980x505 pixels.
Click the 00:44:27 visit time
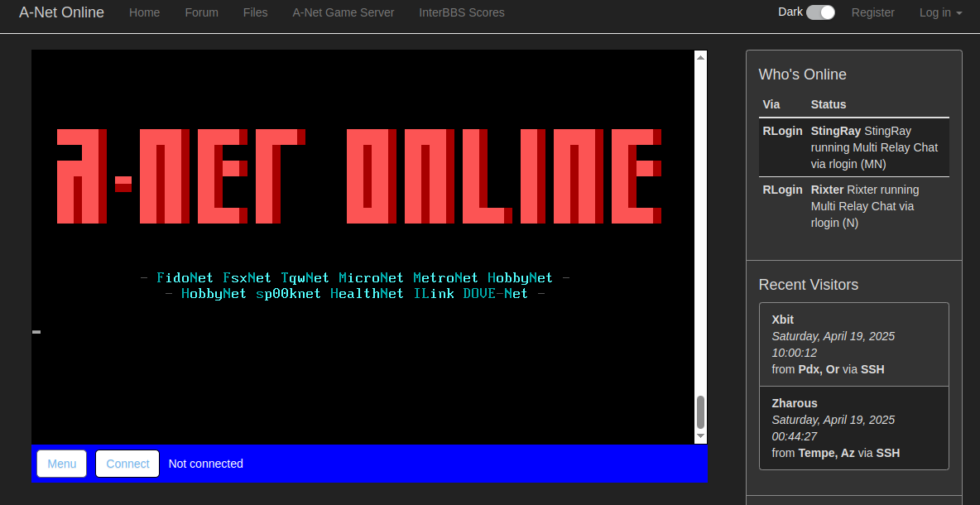tap(795, 436)
